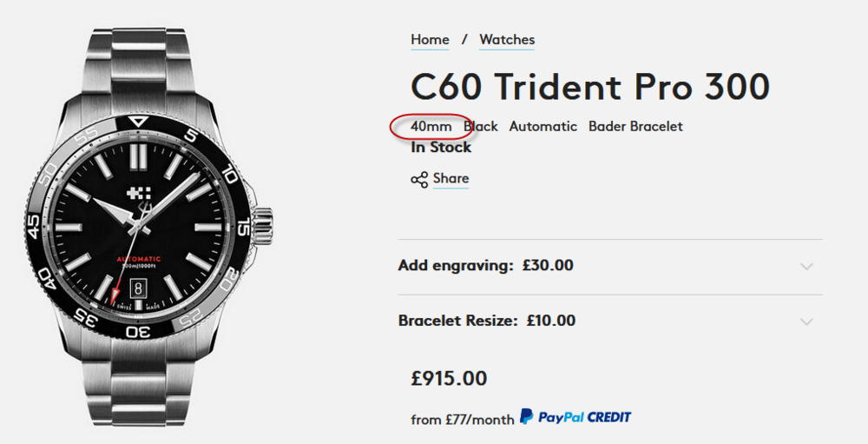Click the Share link text
This screenshot has height=444, width=868.
point(450,179)
